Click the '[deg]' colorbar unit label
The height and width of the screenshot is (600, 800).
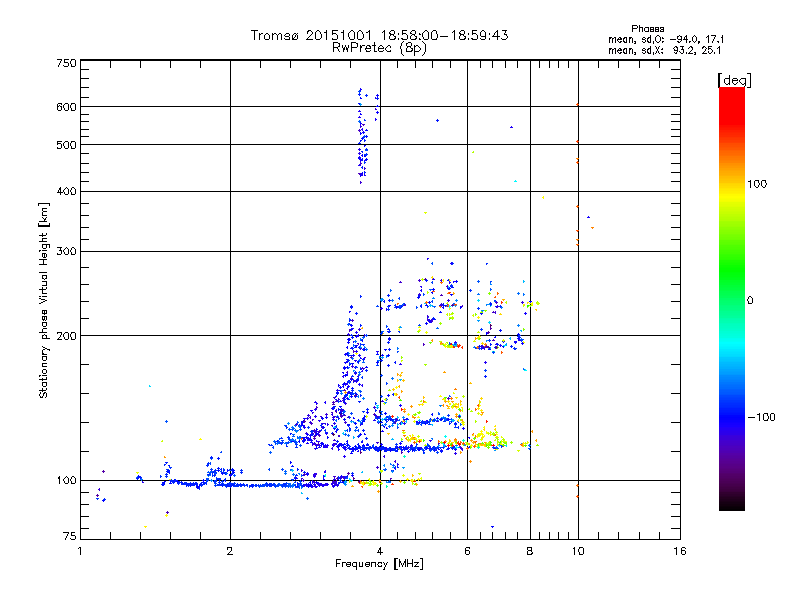coord(734,80)
